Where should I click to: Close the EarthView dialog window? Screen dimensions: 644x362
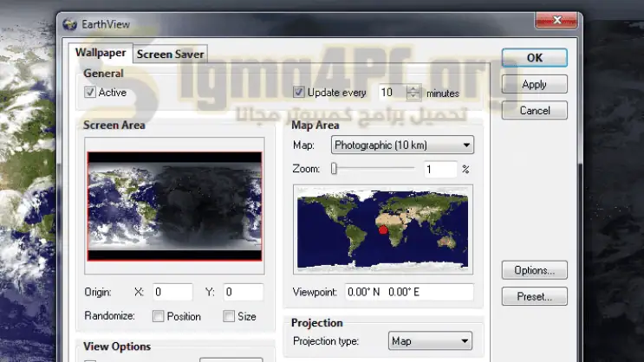click(556, 20)
